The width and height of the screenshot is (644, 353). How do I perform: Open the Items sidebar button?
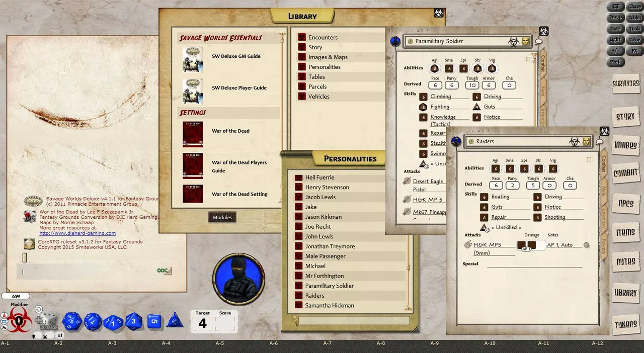626,232
